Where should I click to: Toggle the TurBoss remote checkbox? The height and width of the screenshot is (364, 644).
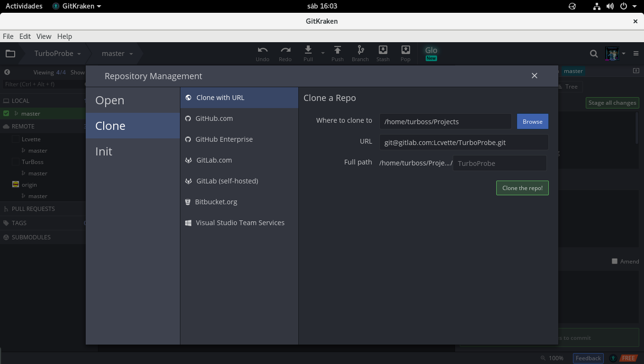(x=16, y=162)
